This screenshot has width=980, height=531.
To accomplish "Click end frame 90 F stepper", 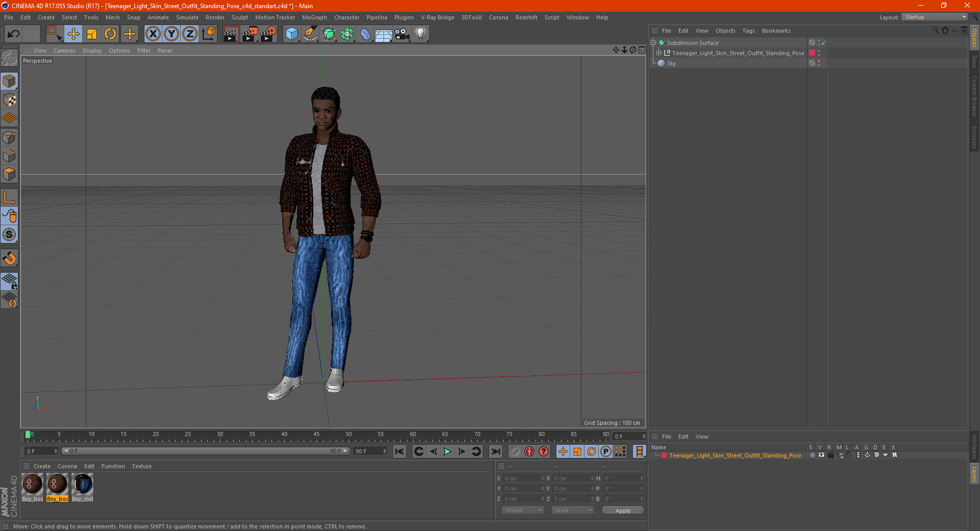I will point(384,451).
